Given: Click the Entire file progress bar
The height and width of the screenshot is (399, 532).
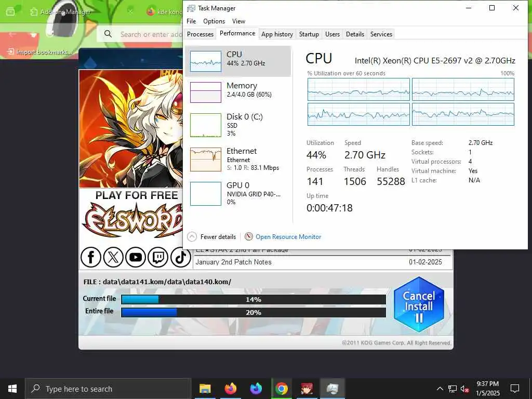Looking at the screenshot, I should click(254, 312).
